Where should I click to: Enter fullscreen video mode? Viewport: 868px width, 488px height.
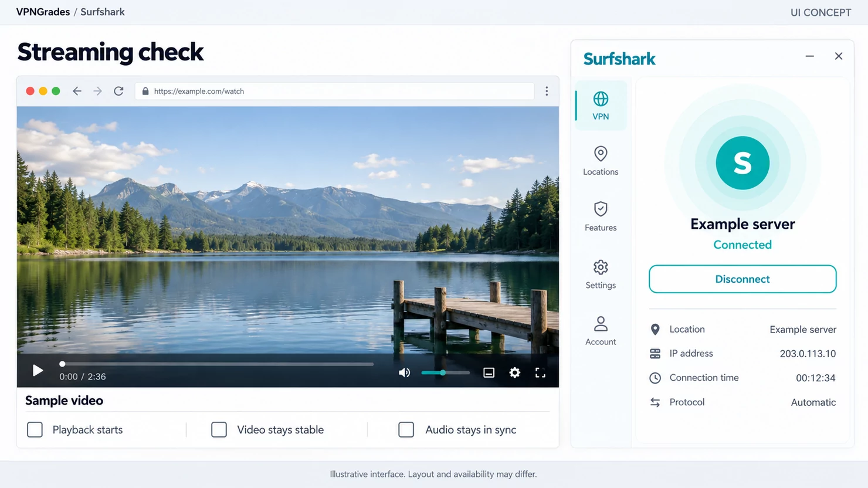540,372
